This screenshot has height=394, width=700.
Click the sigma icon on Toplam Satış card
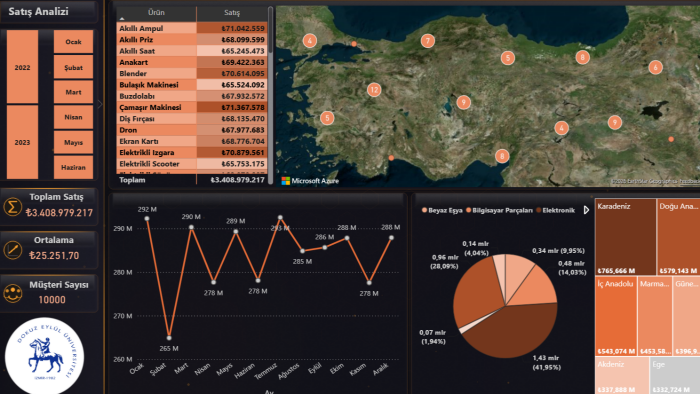click(12, 207)
